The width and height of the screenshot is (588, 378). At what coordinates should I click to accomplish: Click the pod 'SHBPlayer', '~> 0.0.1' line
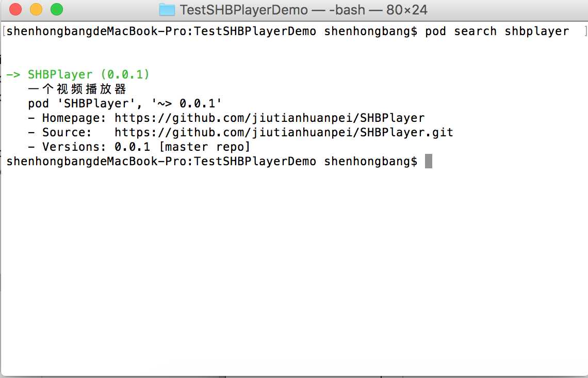click(x=125, y=104)
